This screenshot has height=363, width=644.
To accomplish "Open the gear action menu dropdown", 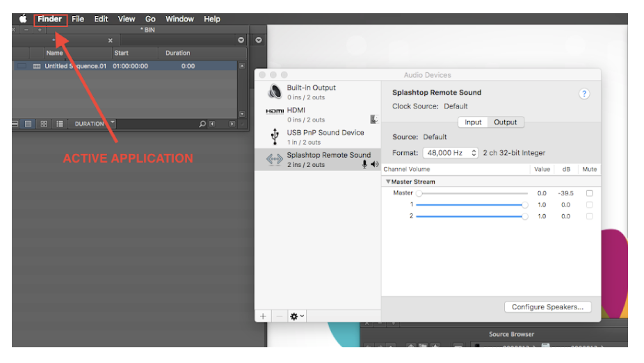I will [x=297, y=316].
